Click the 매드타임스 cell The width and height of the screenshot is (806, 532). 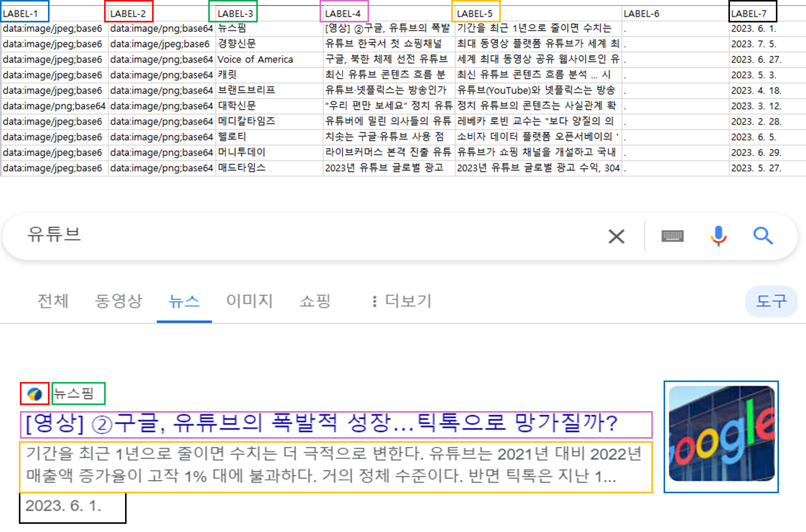coord(269,168)
